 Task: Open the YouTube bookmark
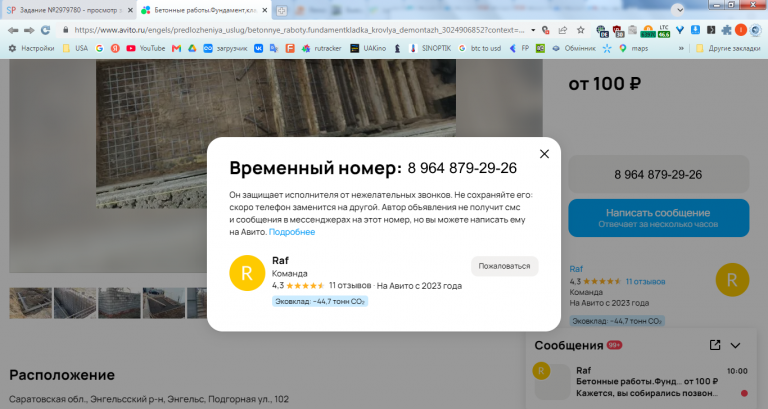point(145,48)
